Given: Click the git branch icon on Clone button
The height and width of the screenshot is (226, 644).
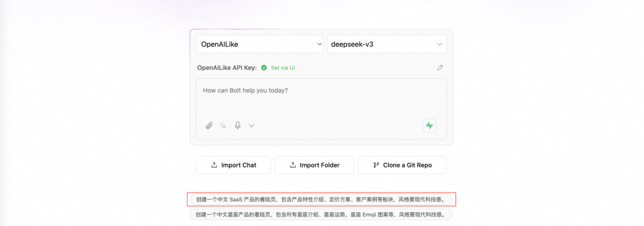Looking at the screenshot, I should (x=376, y=165).
